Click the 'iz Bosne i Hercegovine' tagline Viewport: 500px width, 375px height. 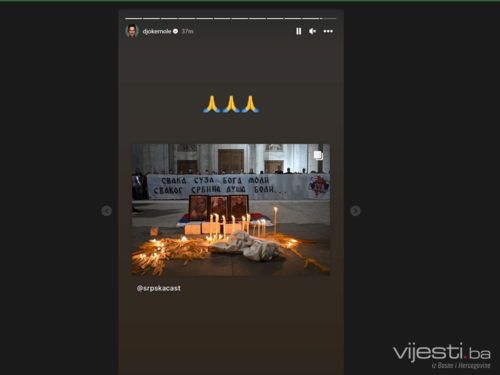(x=461, y=365)
